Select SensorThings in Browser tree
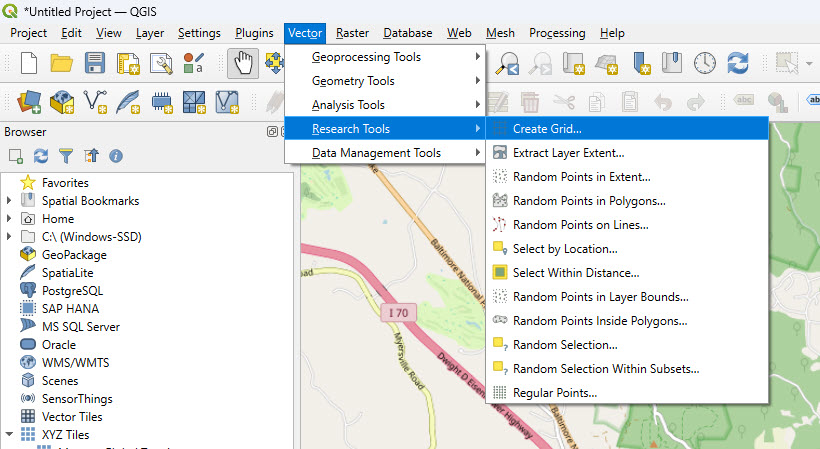Screen dimensions: 820x449 pyautogui.click(x=77, y=399)
